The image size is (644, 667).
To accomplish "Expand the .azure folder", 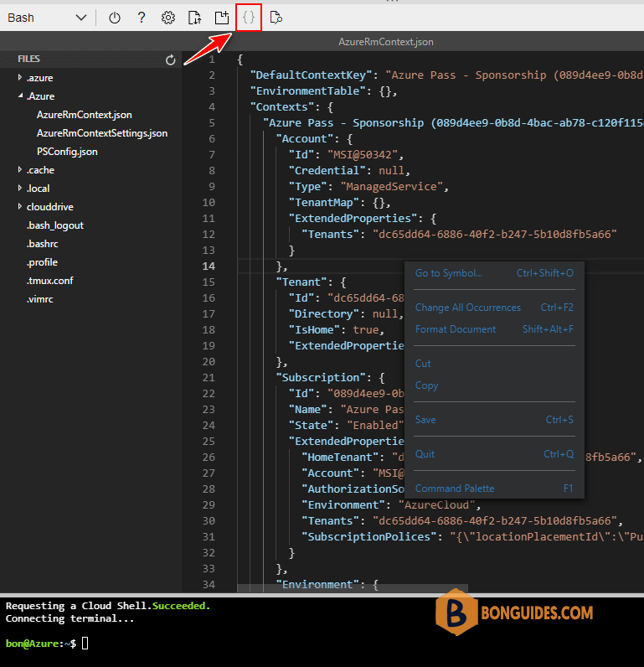I will pos(39,78).
